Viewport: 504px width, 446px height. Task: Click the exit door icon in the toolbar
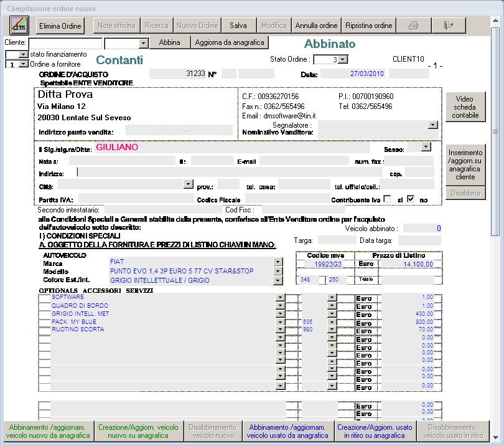coord(449,26)
